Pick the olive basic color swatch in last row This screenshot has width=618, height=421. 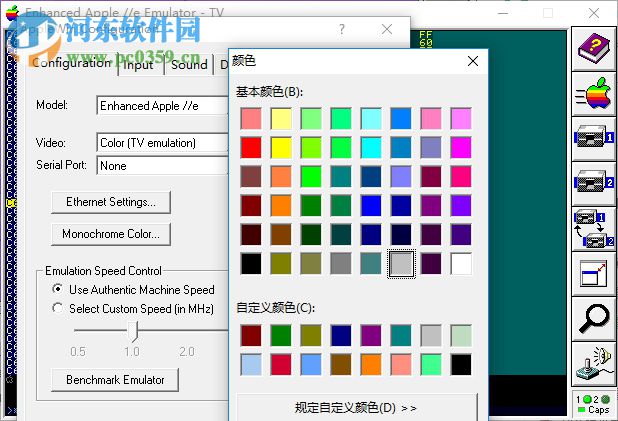281,264
